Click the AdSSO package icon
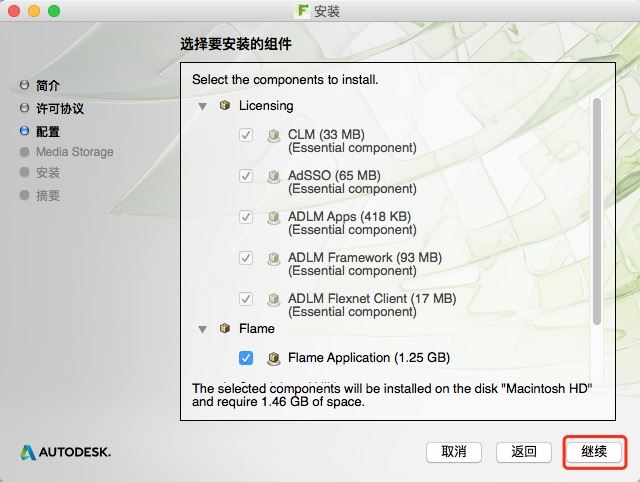 click(273, 176)
